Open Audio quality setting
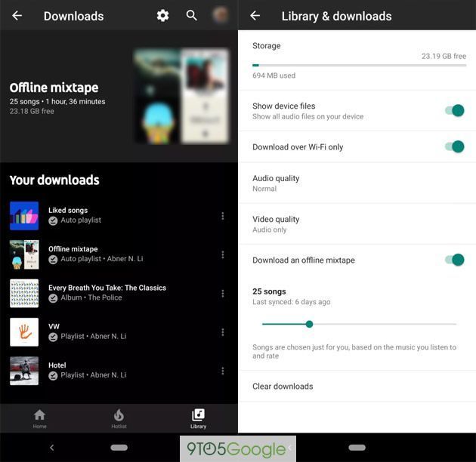Screen dimensions: 476x462 point(276,183)
